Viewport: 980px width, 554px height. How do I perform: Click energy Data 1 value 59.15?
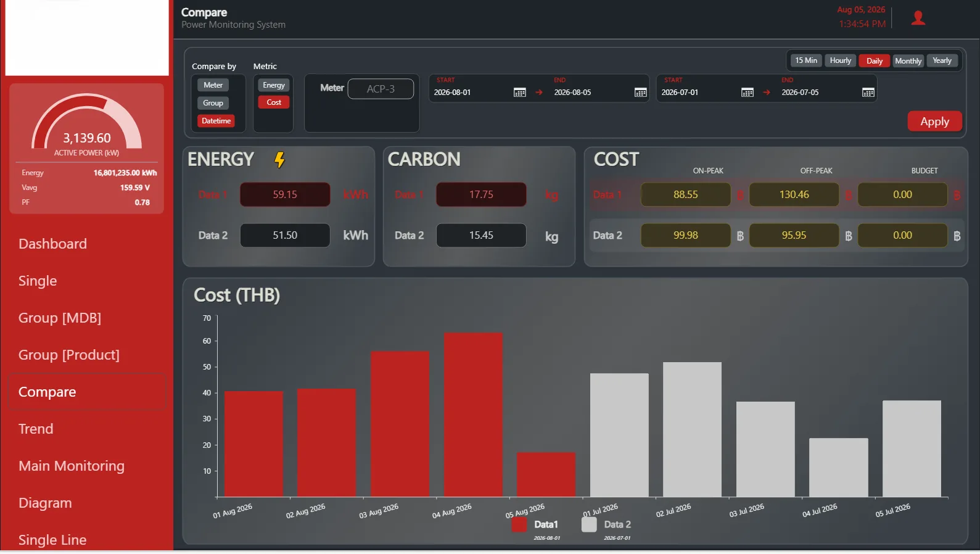pyautogui.click(x=285, y=194)
